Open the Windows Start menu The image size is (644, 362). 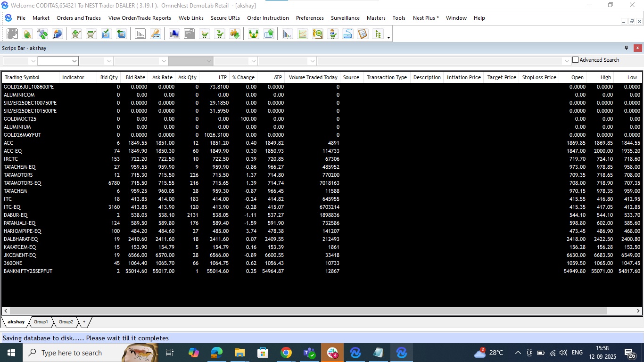point(11,353)
